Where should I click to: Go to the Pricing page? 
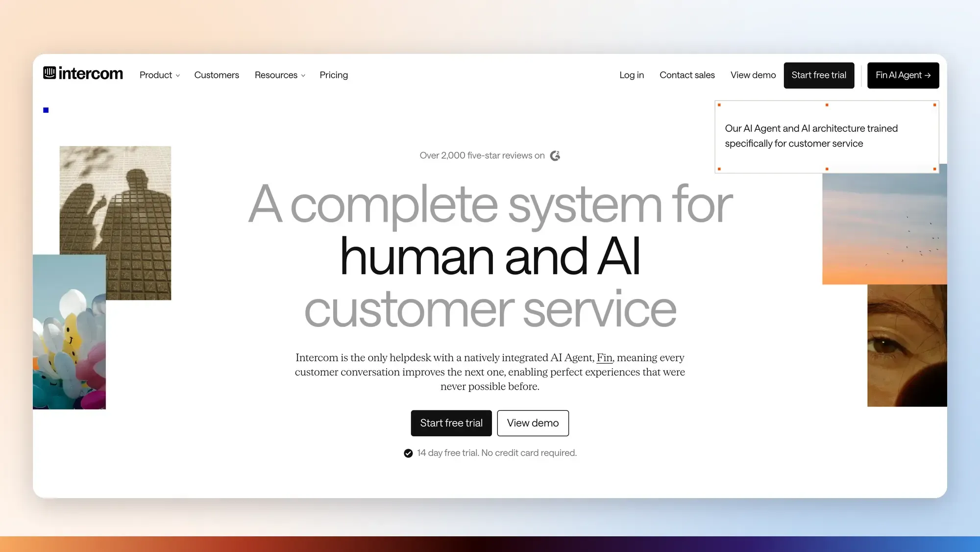(x=334, y=75)
